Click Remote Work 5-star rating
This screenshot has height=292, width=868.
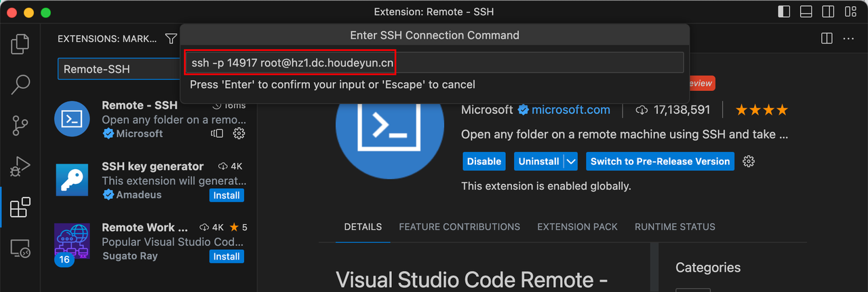(x=238, y=227)
